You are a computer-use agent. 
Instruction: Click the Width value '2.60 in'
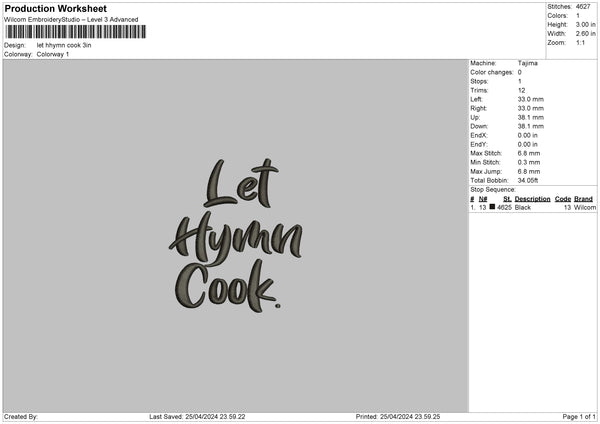[x=585, y=34]
